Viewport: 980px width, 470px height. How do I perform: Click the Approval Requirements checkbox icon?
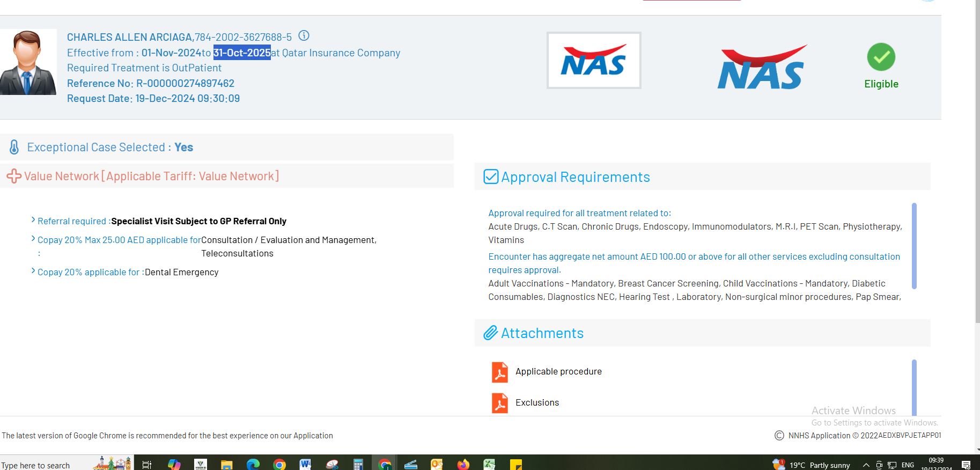pyautogui.click(x=491, y=177)
